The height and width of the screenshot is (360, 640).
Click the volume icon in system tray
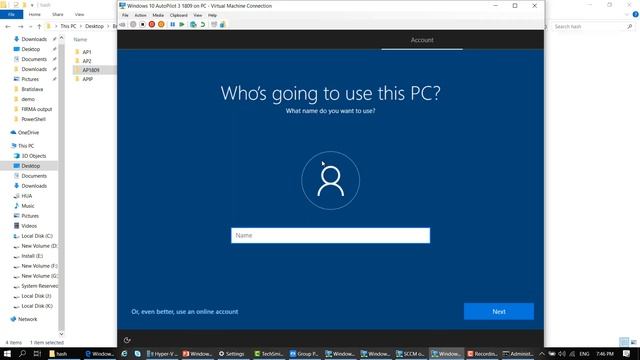pyautogui.click(x=562, y=353)
